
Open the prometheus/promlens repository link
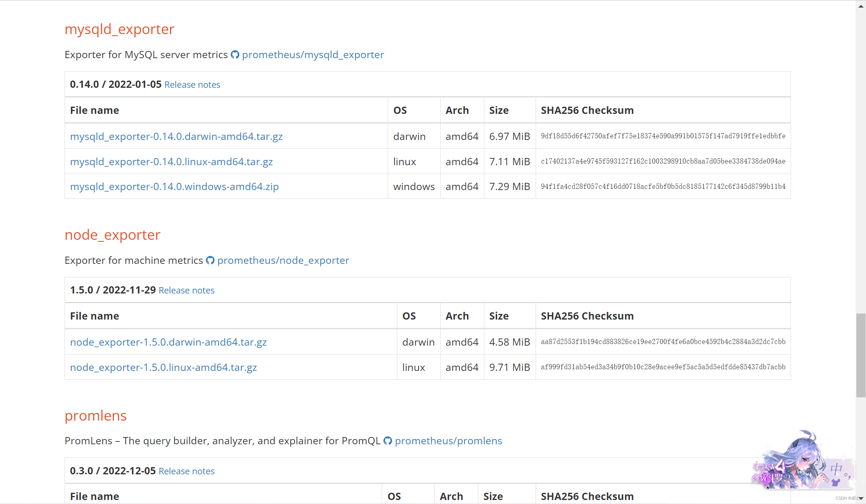tap(448, 441)
